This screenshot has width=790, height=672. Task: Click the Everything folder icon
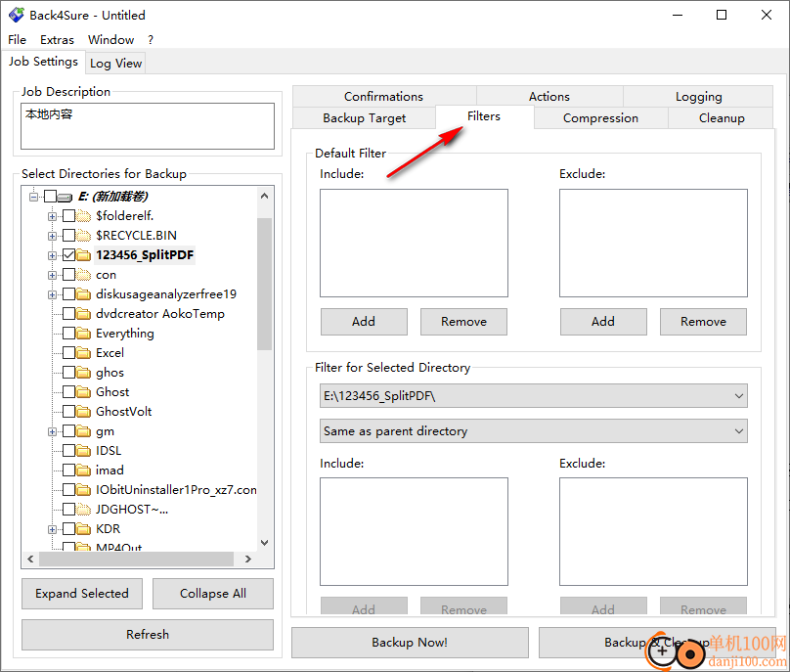84,334
